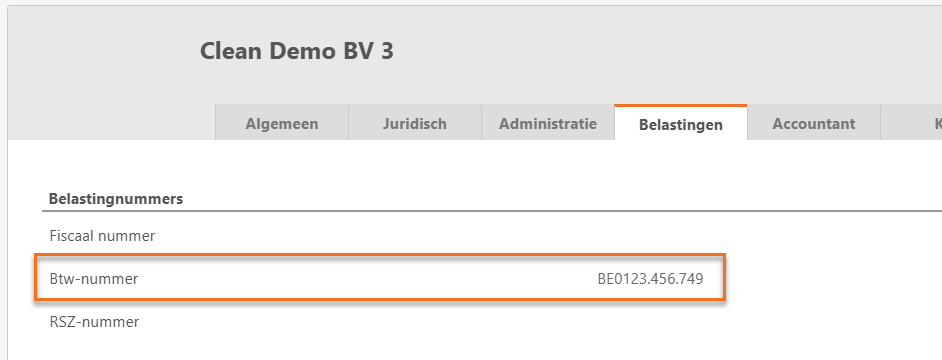Screen dimensions: 942x360
Task: Click the Belastingnummers section heading
Action: pos(116,199)
